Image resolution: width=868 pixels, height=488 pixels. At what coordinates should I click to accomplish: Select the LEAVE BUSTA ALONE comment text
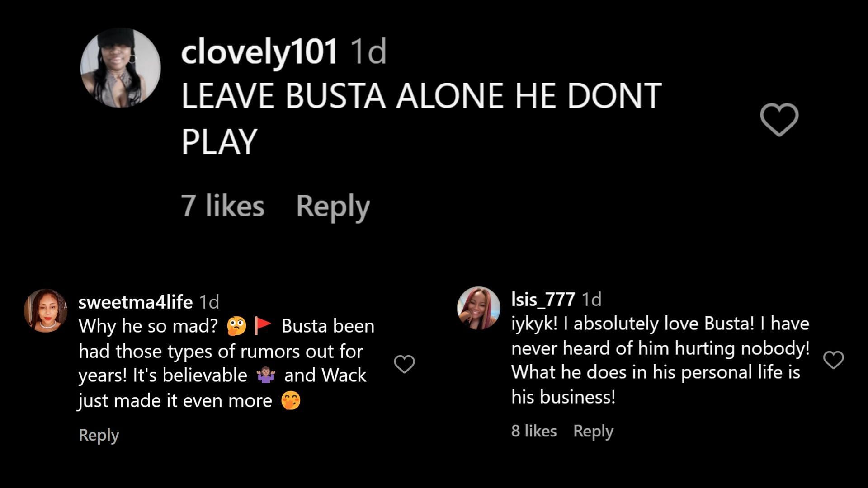[421, 118]
